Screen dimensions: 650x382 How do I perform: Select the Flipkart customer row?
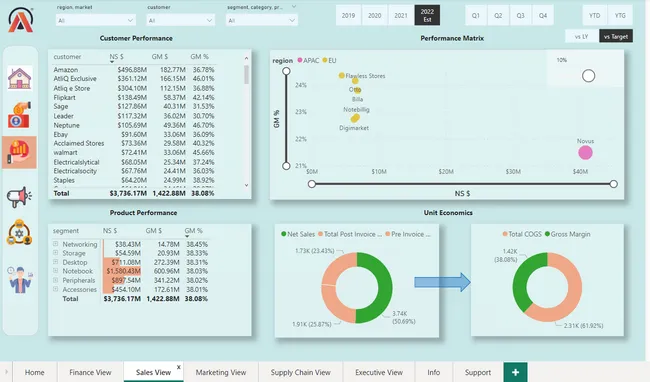pyautogui.click(x=134, y=97)
